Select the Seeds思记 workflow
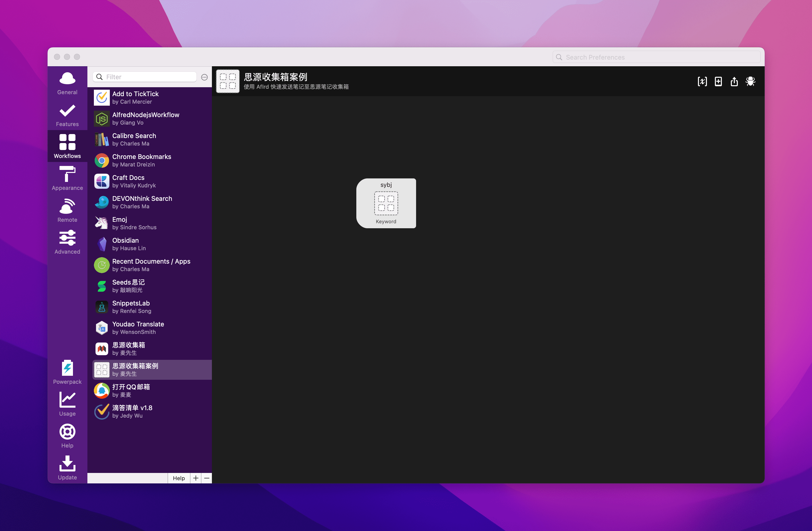This screenshot has height=531, width=812. point(152,286)
